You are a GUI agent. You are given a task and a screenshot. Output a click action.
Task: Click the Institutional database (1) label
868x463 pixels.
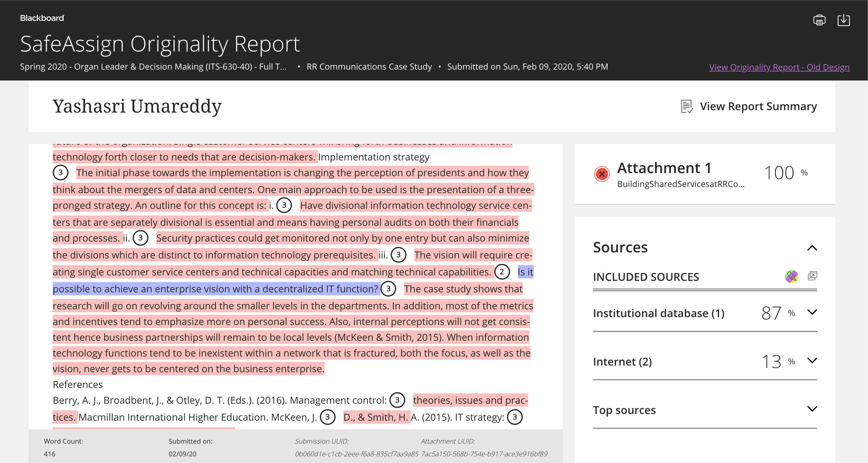658,313
